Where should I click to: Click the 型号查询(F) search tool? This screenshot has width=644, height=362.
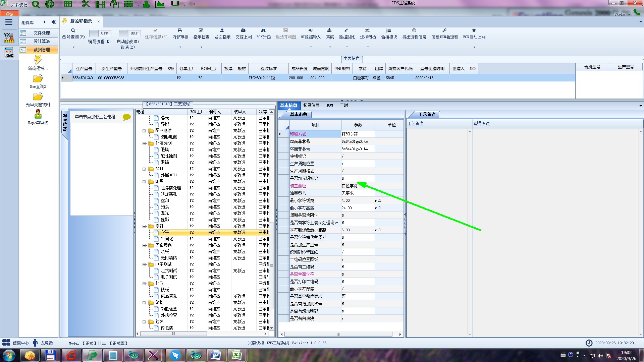pyautogui.click(x=73, y=34)
